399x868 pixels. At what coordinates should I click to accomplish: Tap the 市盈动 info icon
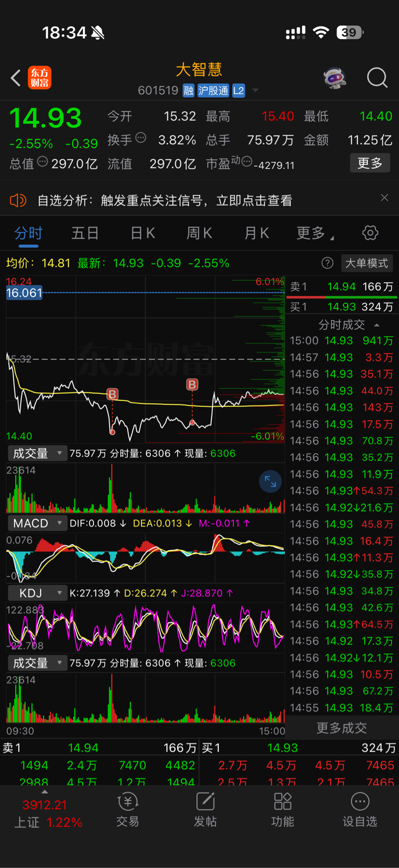click(247, 161)
